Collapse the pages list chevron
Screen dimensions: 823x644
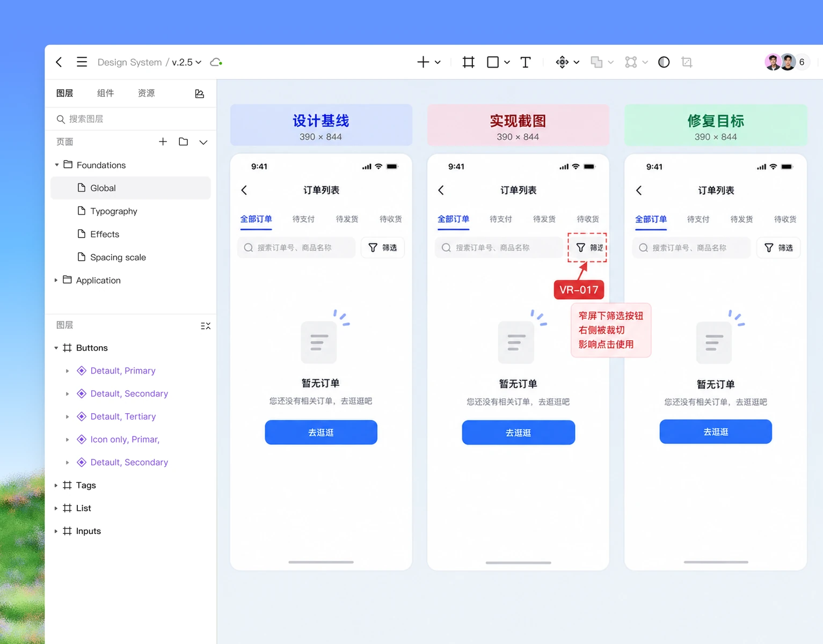coord(203,142)
